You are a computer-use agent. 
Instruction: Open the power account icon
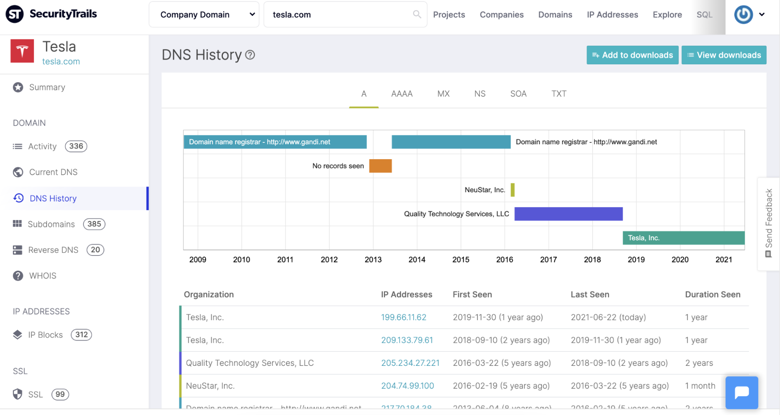click(743, 14)
